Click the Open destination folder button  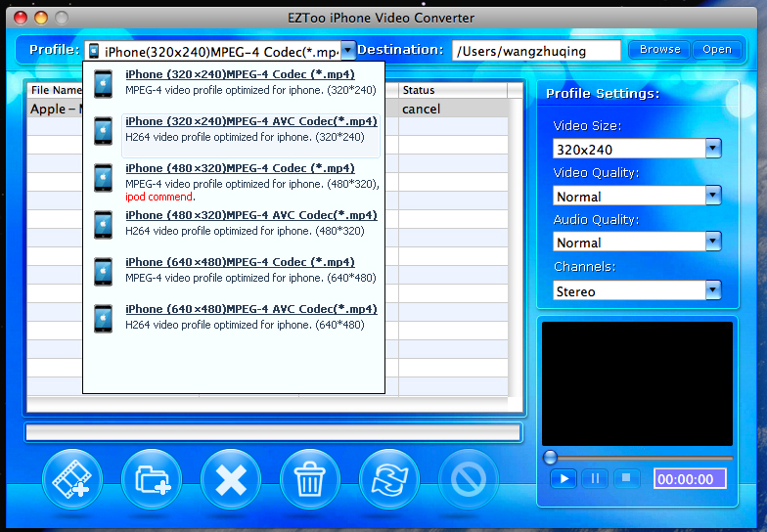717,49
